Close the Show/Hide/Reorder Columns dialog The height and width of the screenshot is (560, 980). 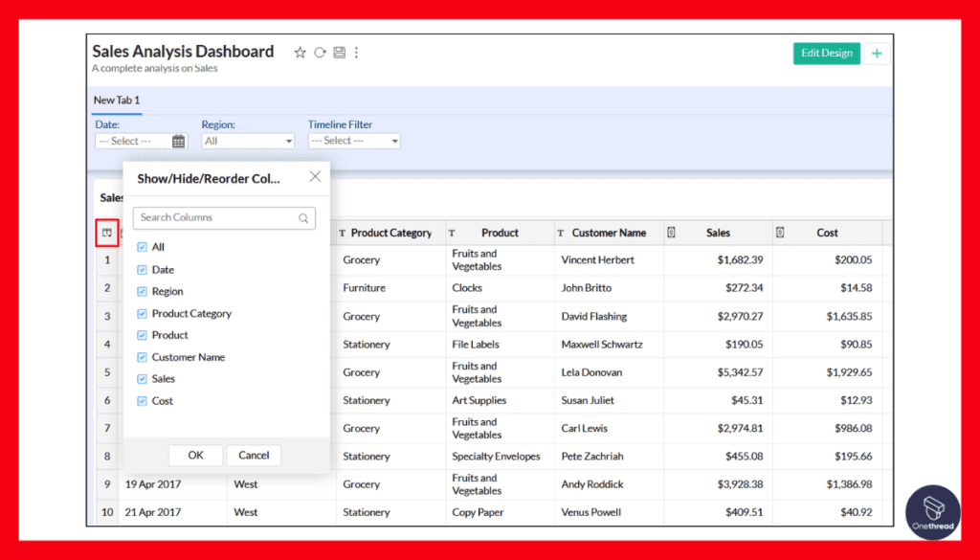315,177
